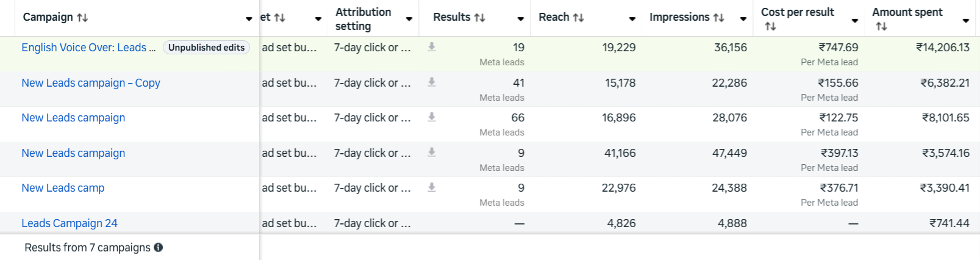Open the Leads Campaign 24 link
980x260 pixels.
click(x=70, y=223)
